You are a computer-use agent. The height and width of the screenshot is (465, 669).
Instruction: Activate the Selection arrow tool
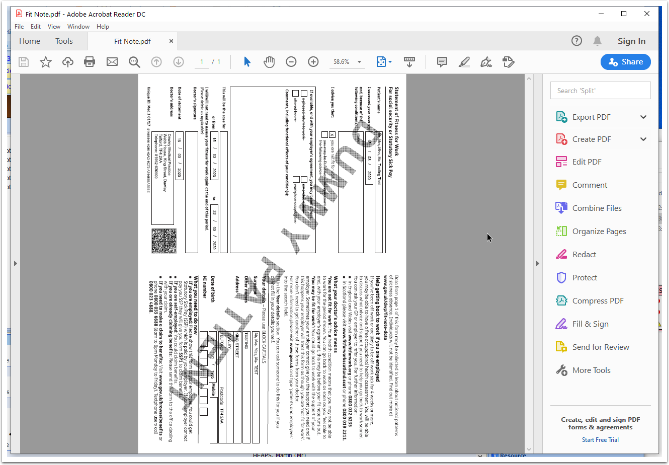coord(247,62)
